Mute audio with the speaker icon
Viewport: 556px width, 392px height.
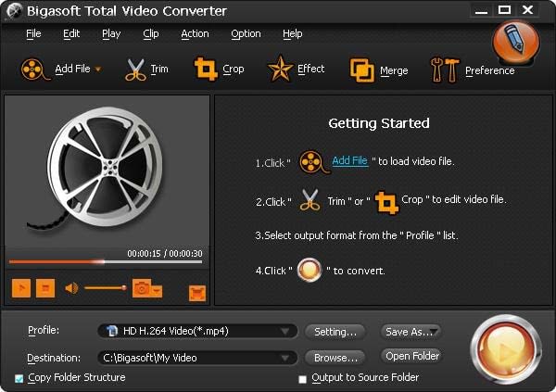71,288
